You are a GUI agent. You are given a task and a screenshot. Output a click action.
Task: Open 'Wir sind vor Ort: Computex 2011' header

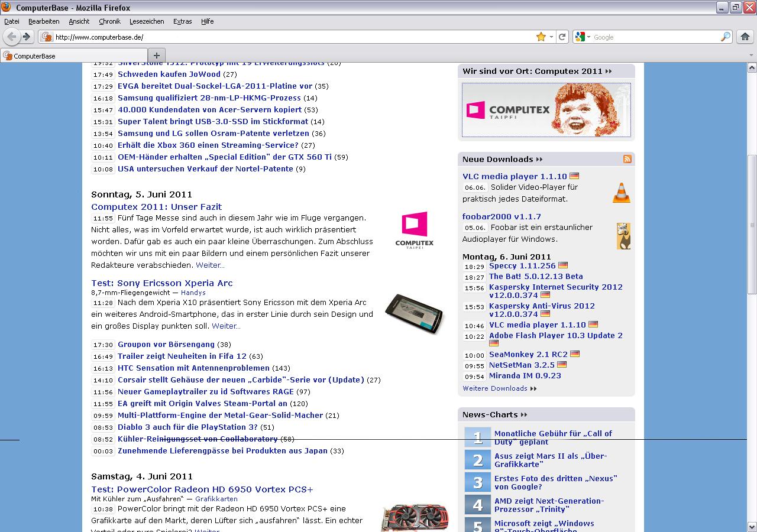tap(537, 71)
